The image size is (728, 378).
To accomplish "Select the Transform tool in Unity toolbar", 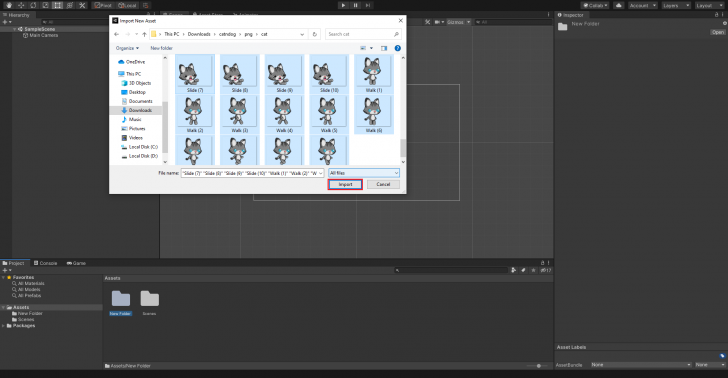I will [70, 5].
